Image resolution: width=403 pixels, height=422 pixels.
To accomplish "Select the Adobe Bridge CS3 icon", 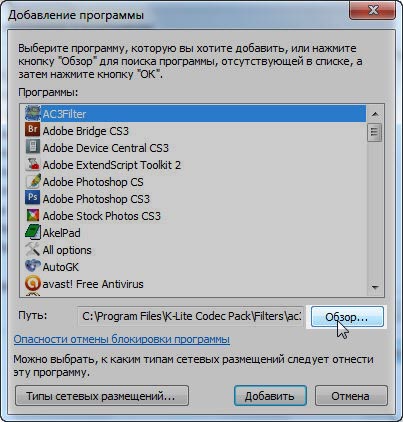I will 33,130.
